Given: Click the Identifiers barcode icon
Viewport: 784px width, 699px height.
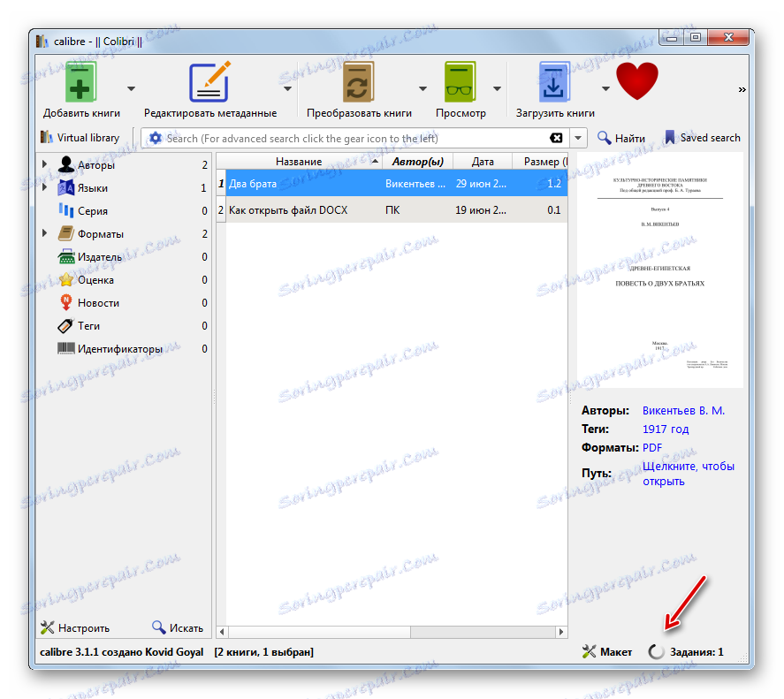Looking at the screenshot, I should pyautogui.click(x=66, y=348).
